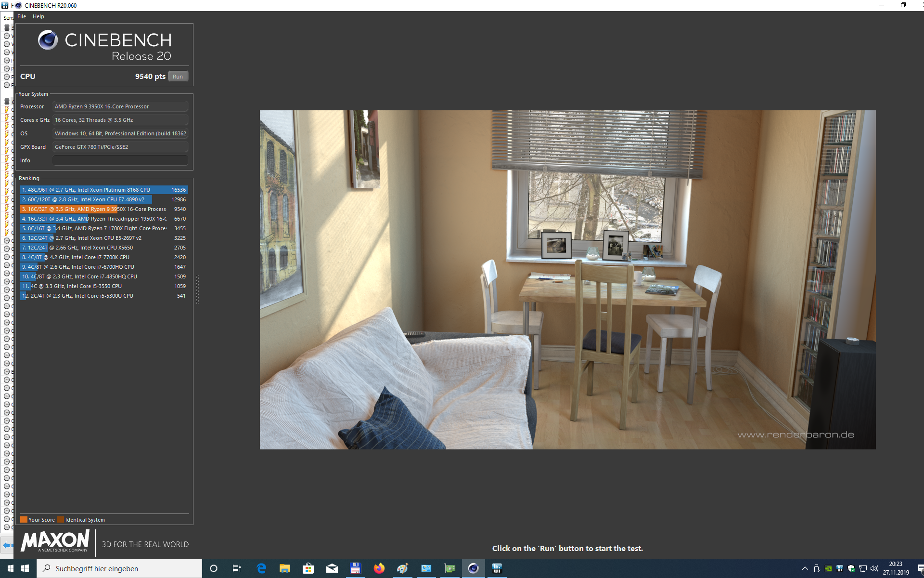Screen dimensions: 924x578
Task: Open the Paint palette taskbar app
Action: click(x=402, y=568)
